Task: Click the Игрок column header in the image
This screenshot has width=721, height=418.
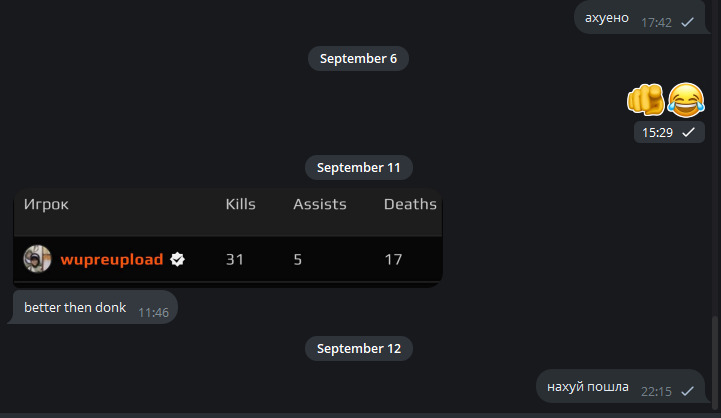Action: tap(46, 204)
